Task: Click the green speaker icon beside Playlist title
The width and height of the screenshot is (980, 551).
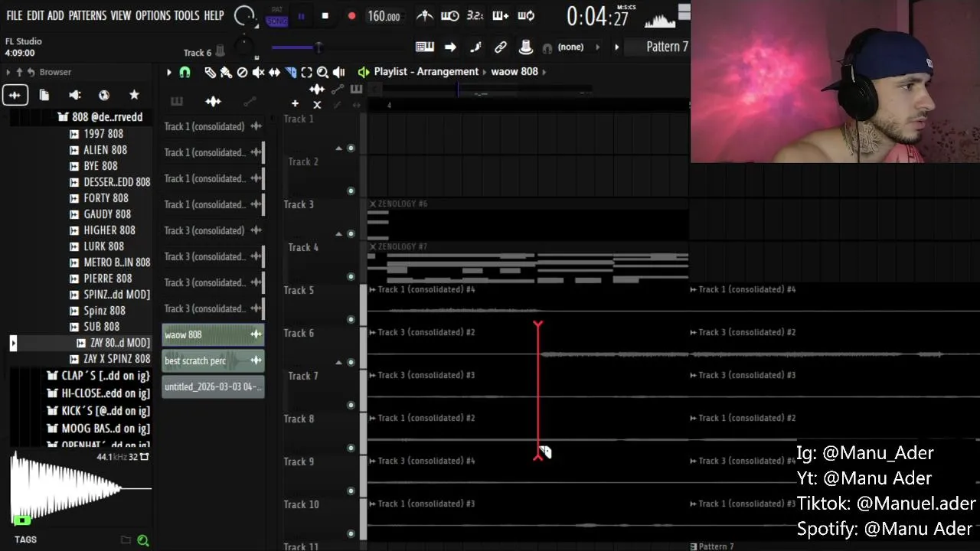Action: [x=364, y=72]
